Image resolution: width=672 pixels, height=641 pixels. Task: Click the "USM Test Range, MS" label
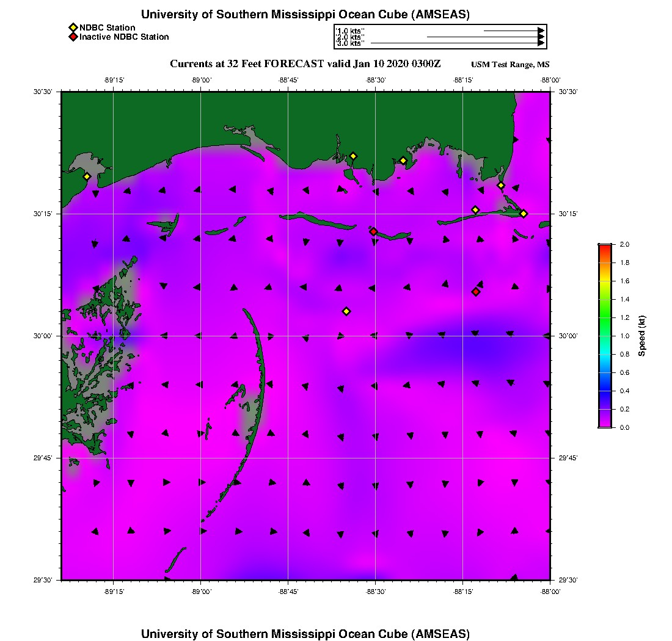(x=510, y=65)
